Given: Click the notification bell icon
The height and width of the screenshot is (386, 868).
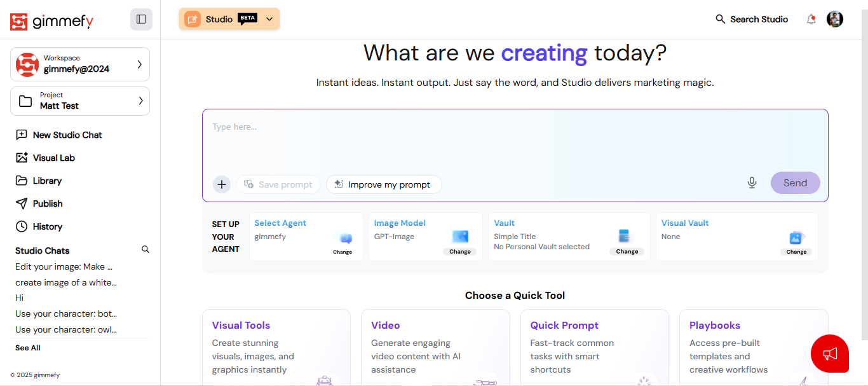Looking at the screenshot, I should 811,19.
